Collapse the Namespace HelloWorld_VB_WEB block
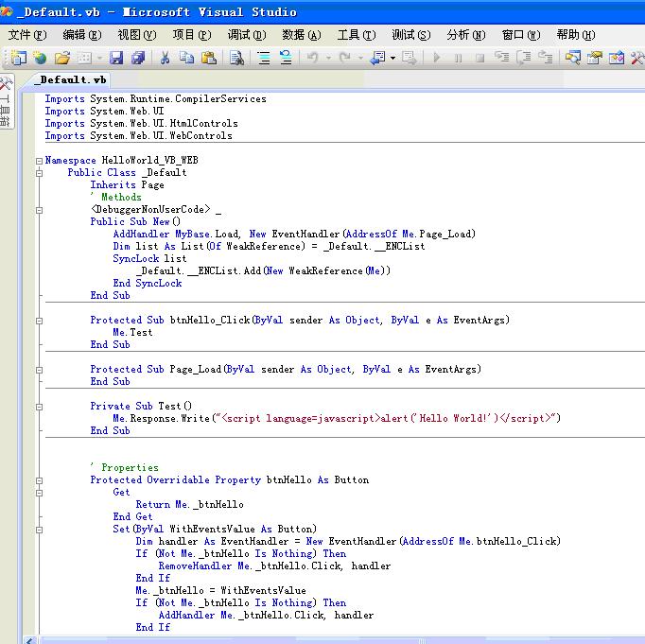Image resolution: width=645 pixels, height=644 pixels. click(39, 161)
